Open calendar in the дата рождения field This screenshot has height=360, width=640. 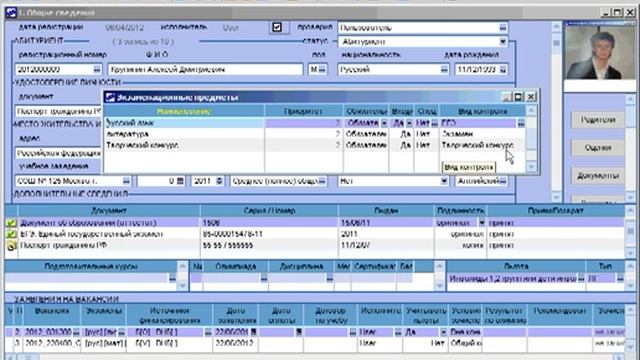pos(503,69)
